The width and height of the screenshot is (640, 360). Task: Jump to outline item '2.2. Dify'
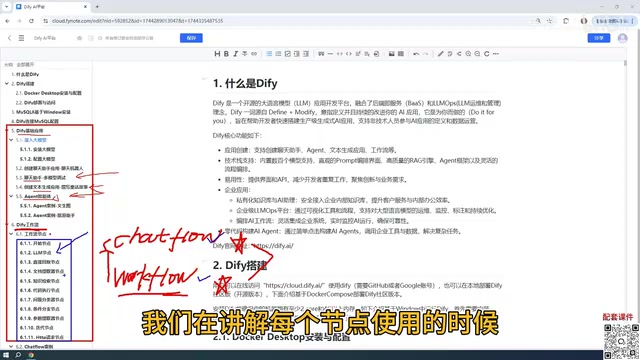pyautogui.click(x=36, y=102)
